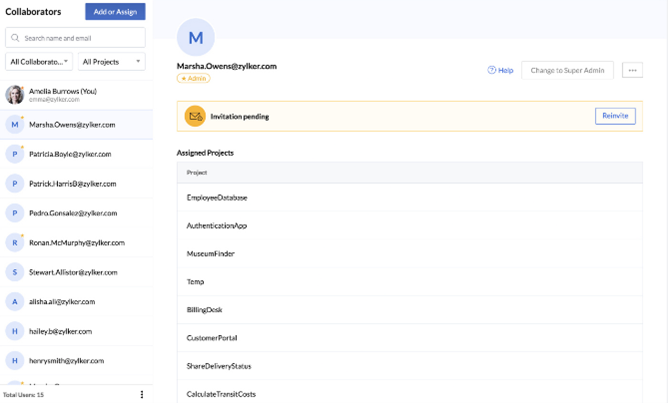Select Patricia.Boyle@zylker.com avatar icon
The image size is (668, 403).
15,154
